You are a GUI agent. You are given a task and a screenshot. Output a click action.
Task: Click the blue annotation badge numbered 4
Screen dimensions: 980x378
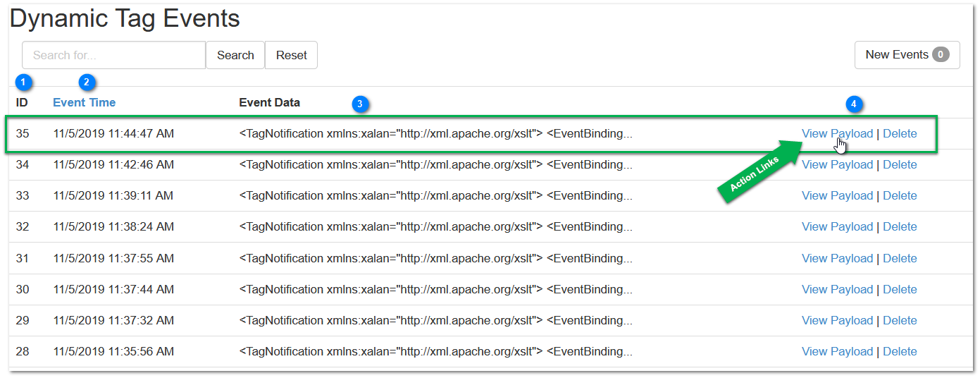854,104
